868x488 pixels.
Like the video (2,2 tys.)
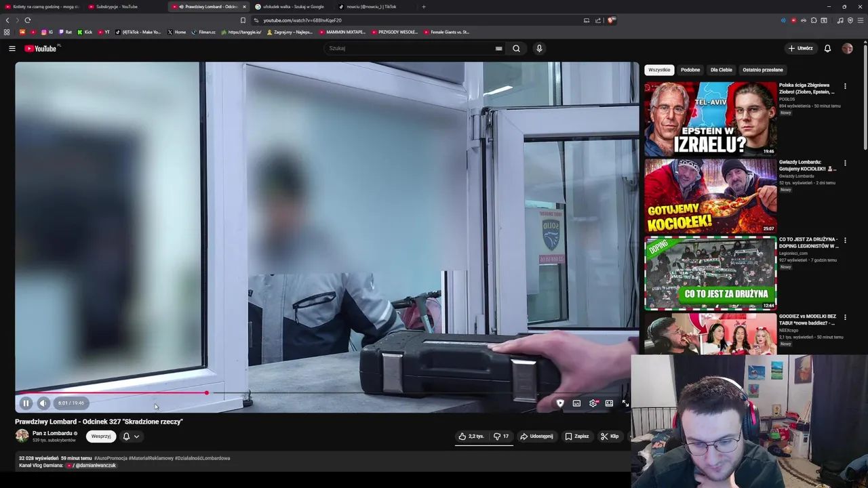pyautogui.click(x=471, y=436)
